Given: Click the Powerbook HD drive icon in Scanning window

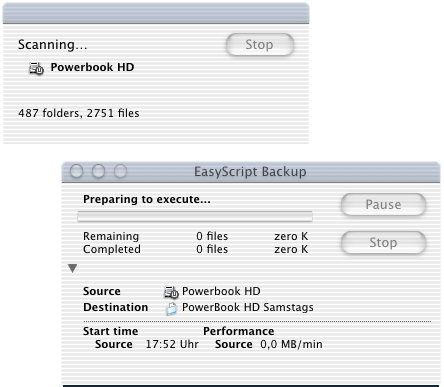Looking at the screenshot, I should pos(36,68).
